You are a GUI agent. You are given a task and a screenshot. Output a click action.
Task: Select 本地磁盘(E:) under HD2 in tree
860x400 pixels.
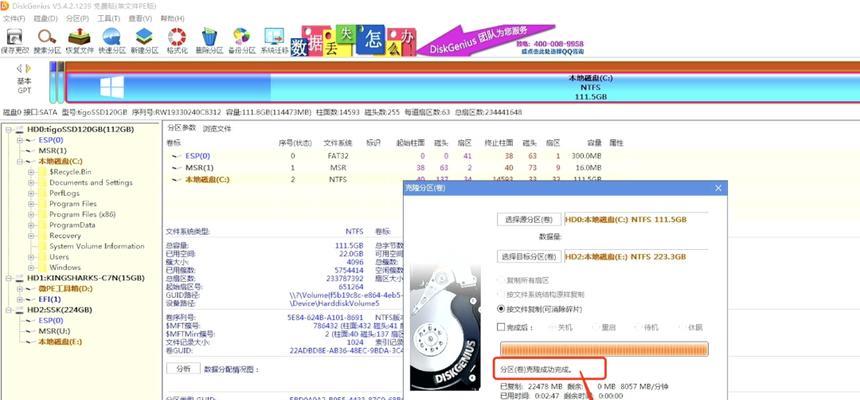60,342
